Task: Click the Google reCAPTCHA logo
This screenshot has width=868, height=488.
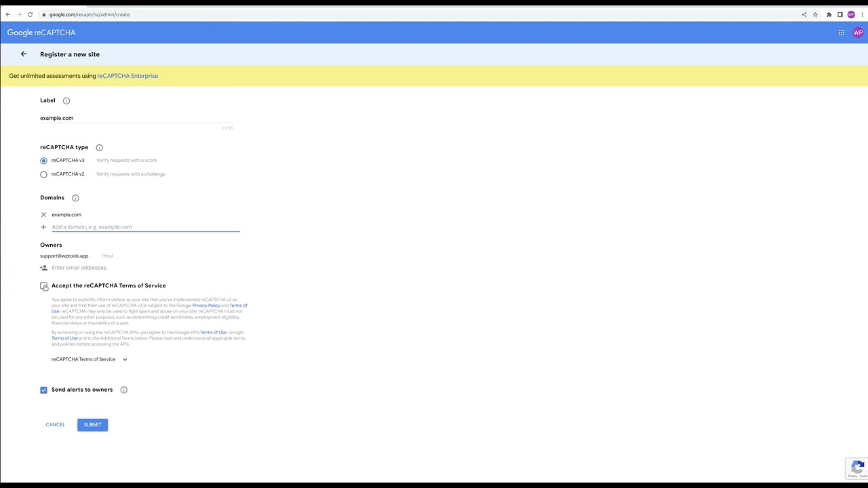Action: (41, 33)
